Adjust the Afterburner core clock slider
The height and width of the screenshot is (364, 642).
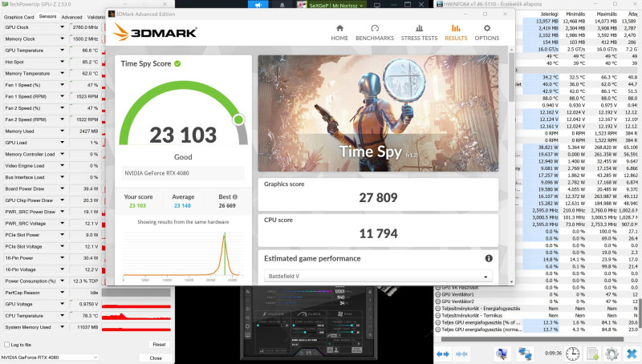coord(304,326)
